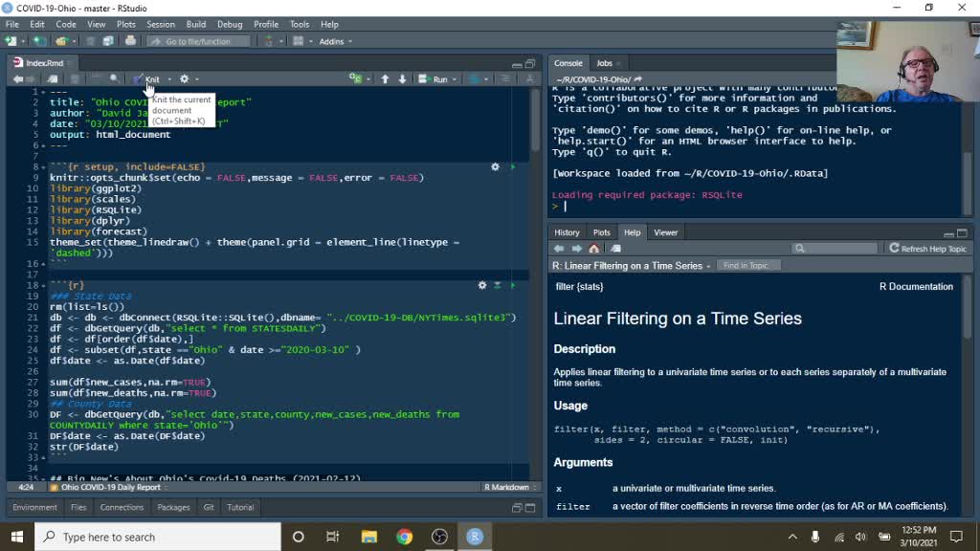Click the Insert new code chunk icon
Viewport: 980px width, 551px height.
(x=356, y=78)
